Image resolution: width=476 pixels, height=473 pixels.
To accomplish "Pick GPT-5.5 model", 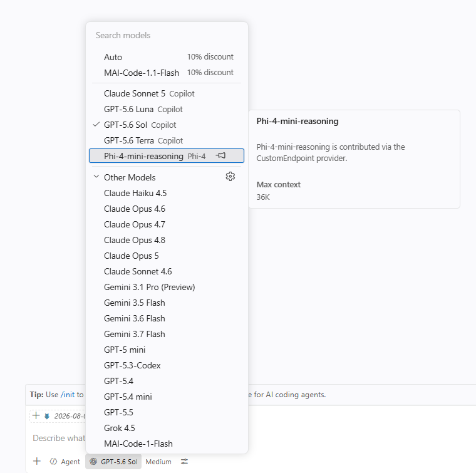I will [x=167, y=412].
